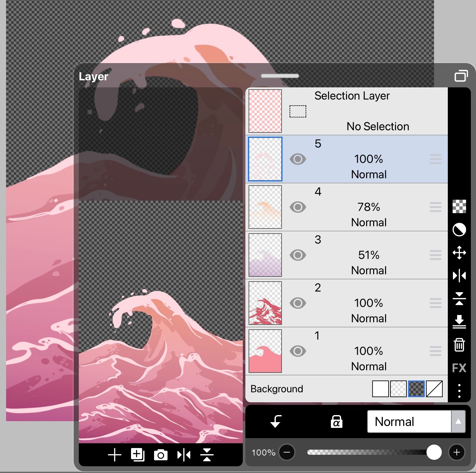Click the 78% opacity text on layer 4
The height and width of the screenshot is (473, 476).
tap(369, 207)
